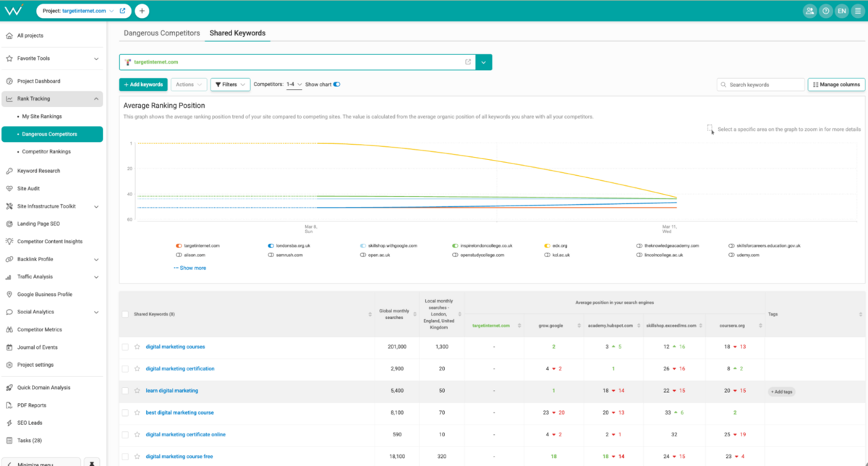Sort the coursera.org column
Image resolution: width=868 pixels, height=466 pixels.
(759, 326)
